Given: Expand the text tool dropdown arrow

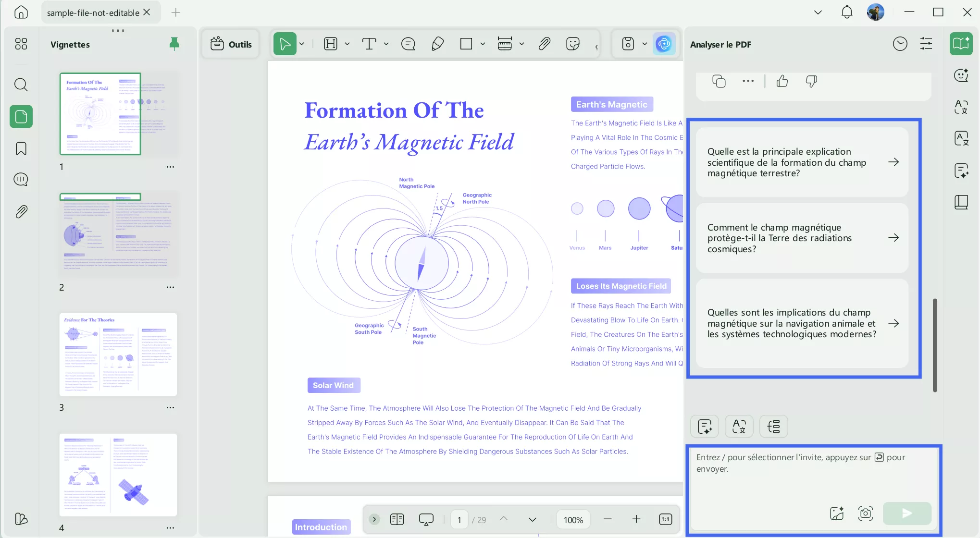Looking at the screenshot, I should click(x=386, y=44).
